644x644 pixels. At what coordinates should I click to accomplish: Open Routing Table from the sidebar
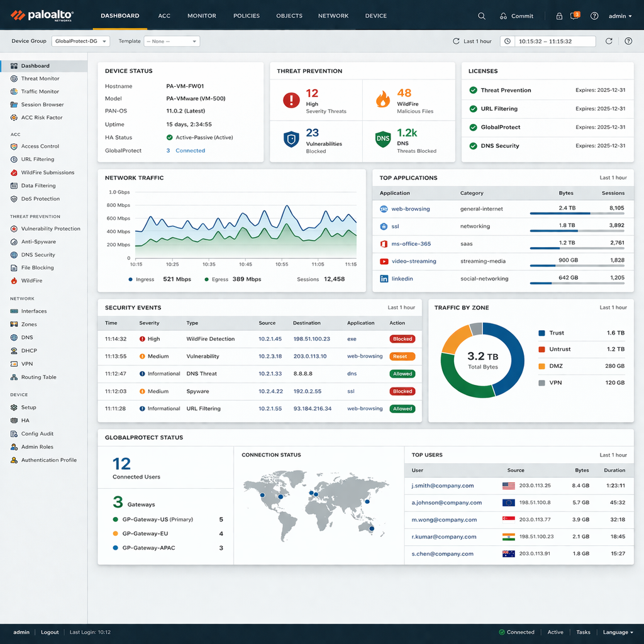(38, 377)
